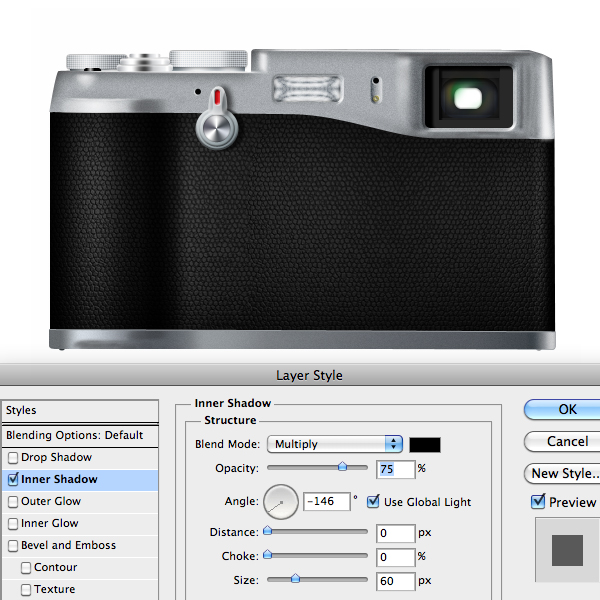Click the Angle dial control

coord(281,502)
